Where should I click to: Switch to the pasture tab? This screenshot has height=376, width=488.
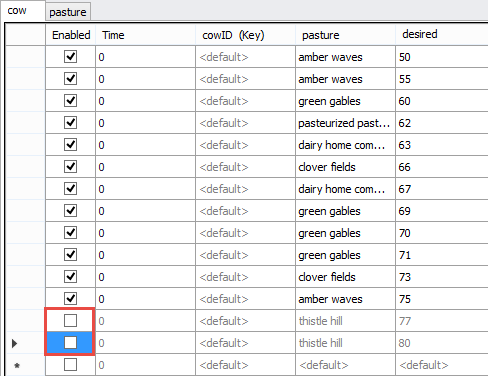tap(68, 12)
